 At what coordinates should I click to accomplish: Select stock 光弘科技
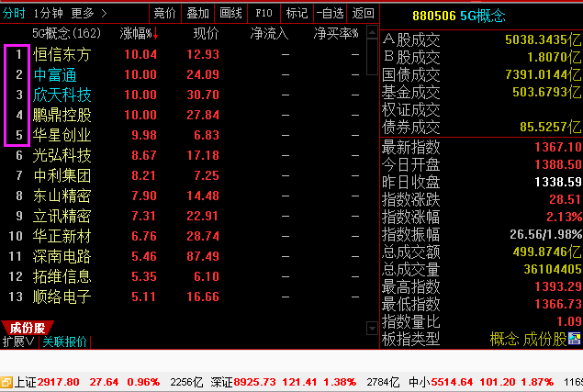(x=62, y=155)
